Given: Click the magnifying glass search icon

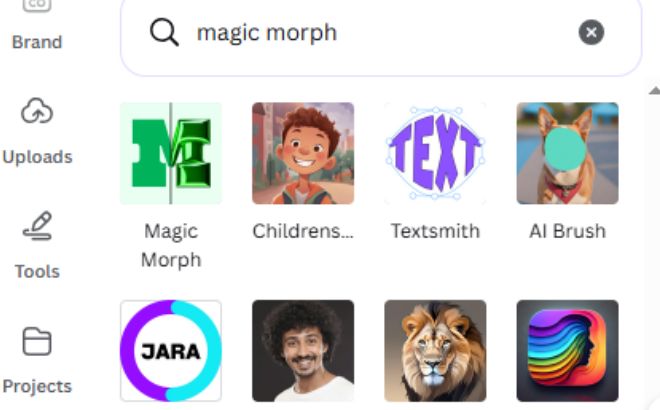Looking at the screenshot, I should 164,32.
